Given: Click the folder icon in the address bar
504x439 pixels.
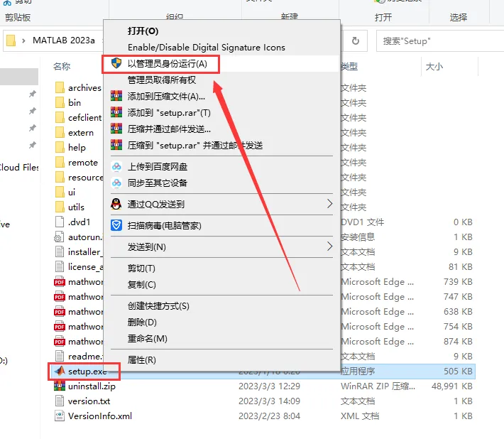Looking at the screenshot, I should [x=11, y=40].
